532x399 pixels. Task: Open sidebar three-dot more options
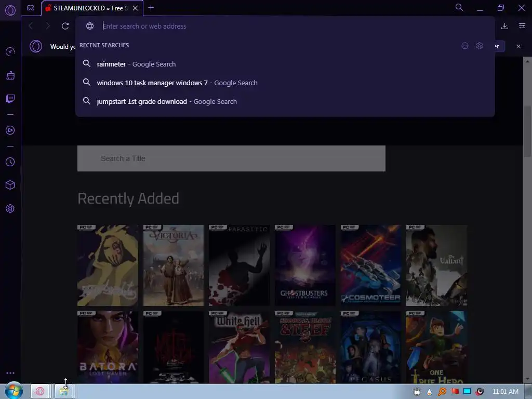[x=10, y=373]
